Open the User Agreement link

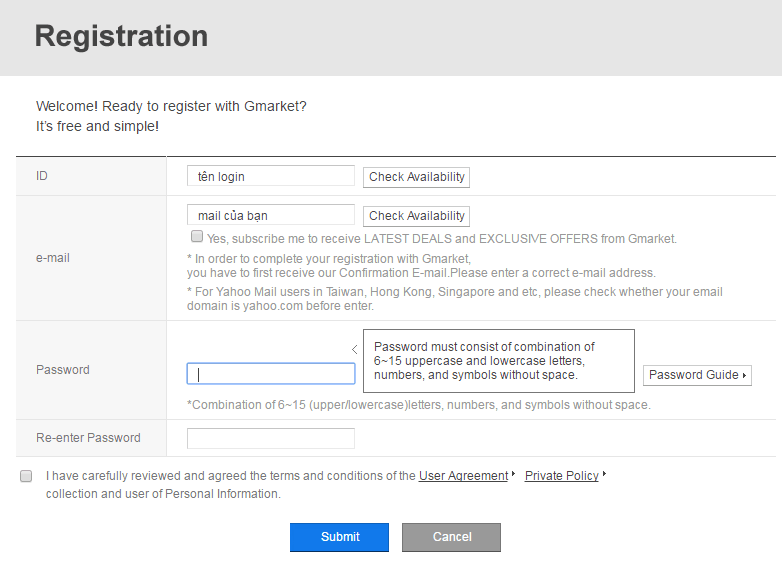[463, 476]
